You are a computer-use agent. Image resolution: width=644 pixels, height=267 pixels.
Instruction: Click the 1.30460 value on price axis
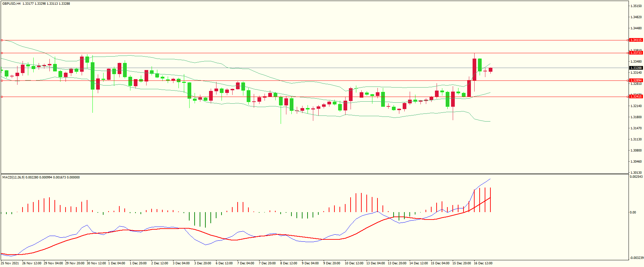636,162
